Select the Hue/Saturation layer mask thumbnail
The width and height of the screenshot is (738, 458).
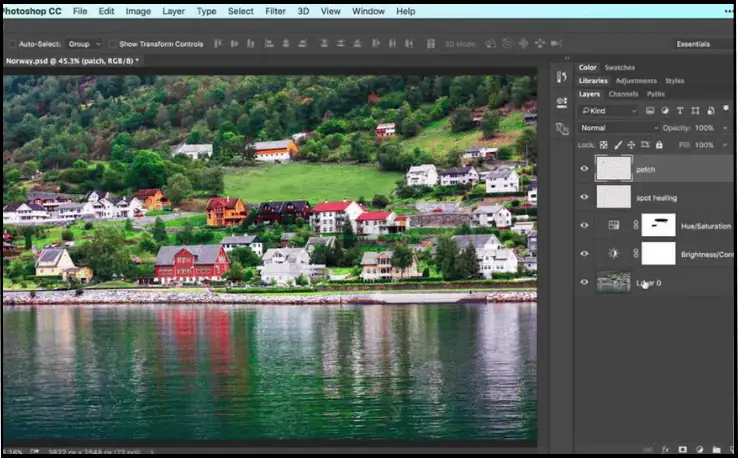[x=658, y=225]
